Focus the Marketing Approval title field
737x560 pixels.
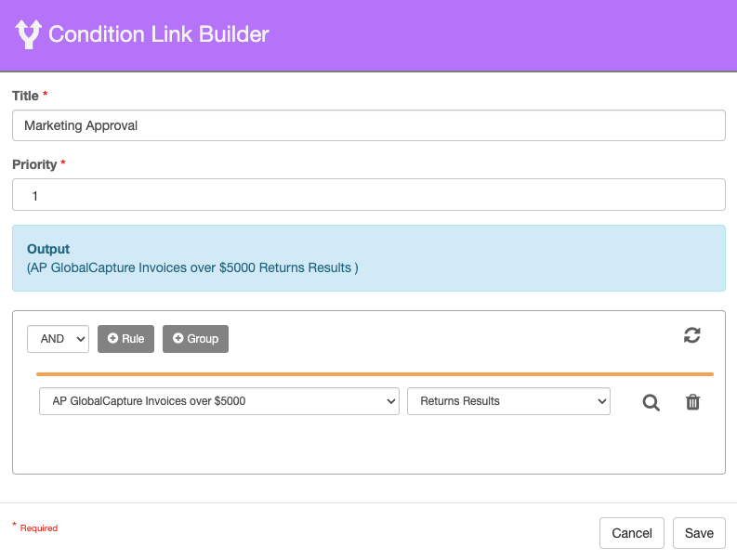(368, 125)
